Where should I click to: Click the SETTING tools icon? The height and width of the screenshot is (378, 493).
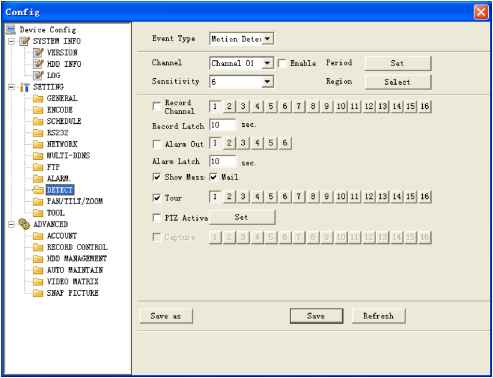pos(25,87)
